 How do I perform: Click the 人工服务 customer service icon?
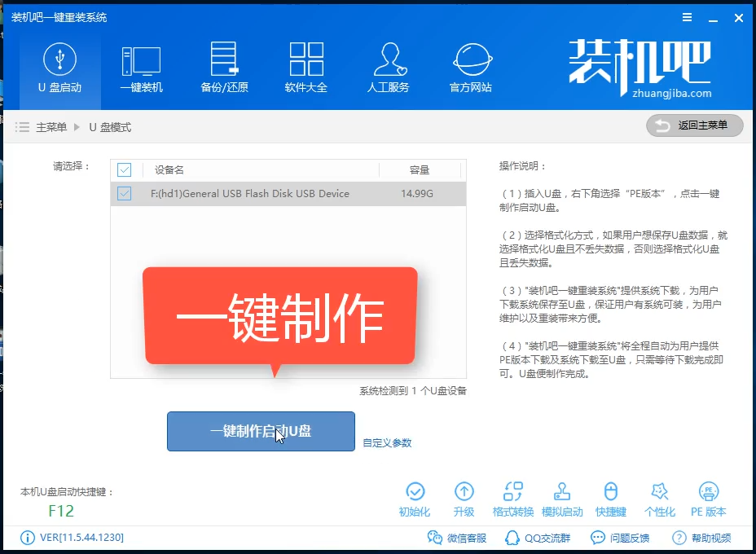[389, 67]
